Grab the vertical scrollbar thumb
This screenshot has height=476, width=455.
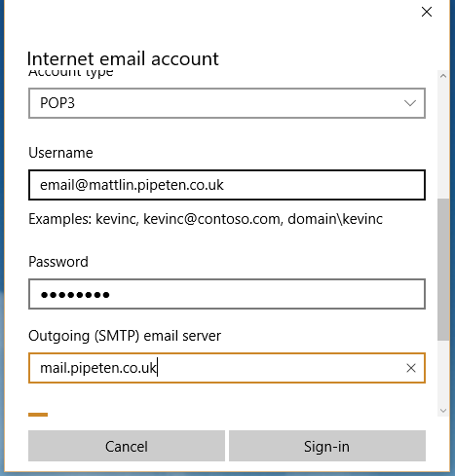point(443,270)
